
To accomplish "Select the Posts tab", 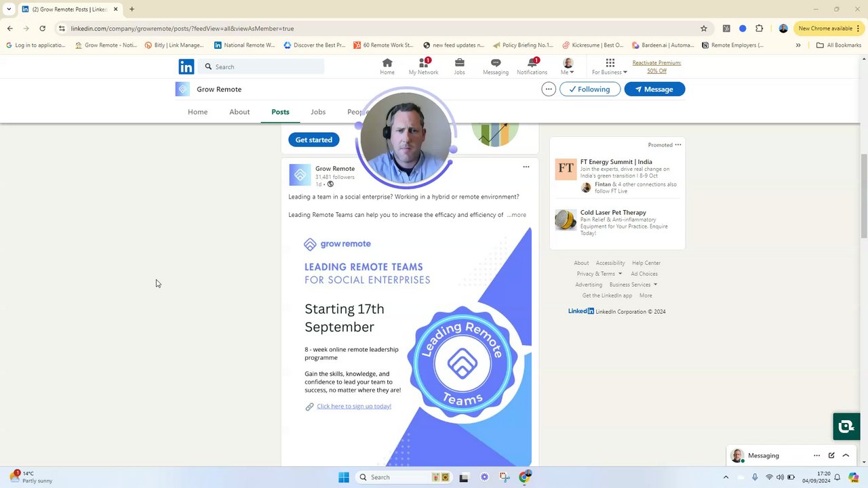I will pyautogui.click(x=280, y=112).
